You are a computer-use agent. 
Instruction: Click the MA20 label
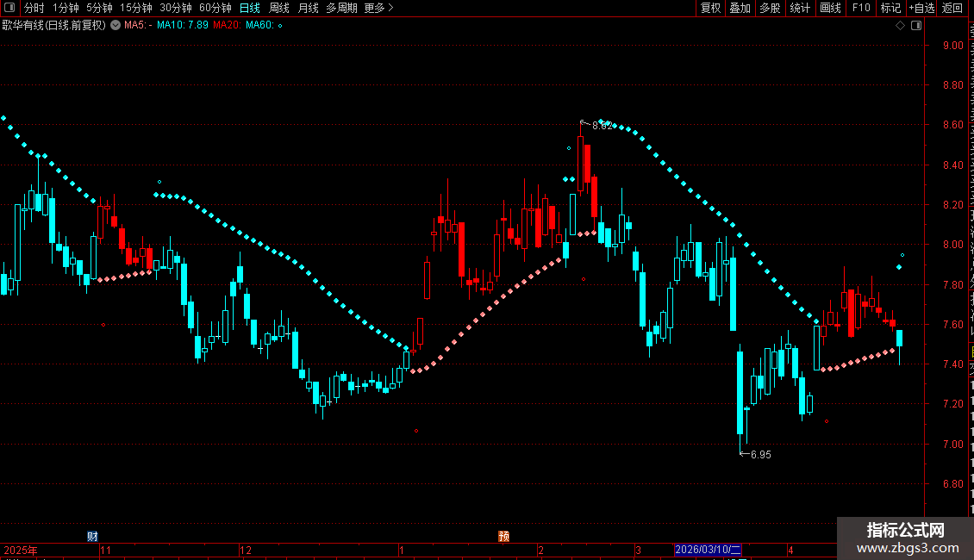click(227, 25)
